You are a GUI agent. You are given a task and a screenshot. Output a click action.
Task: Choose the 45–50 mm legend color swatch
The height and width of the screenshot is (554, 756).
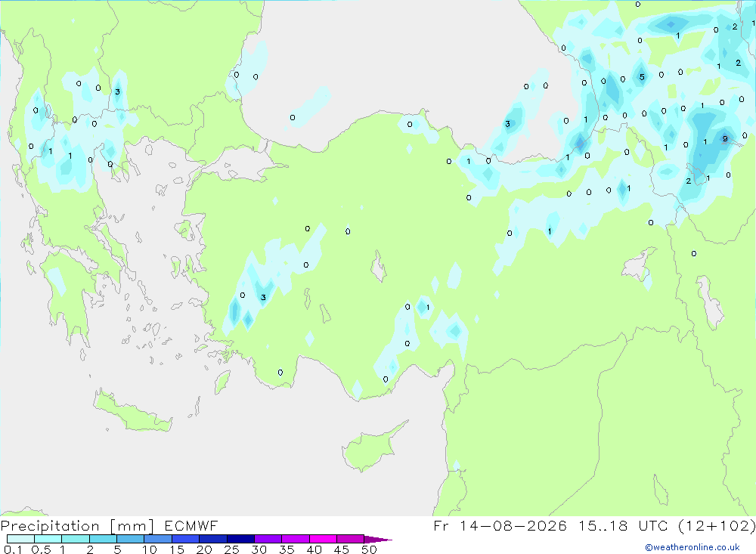350,539
